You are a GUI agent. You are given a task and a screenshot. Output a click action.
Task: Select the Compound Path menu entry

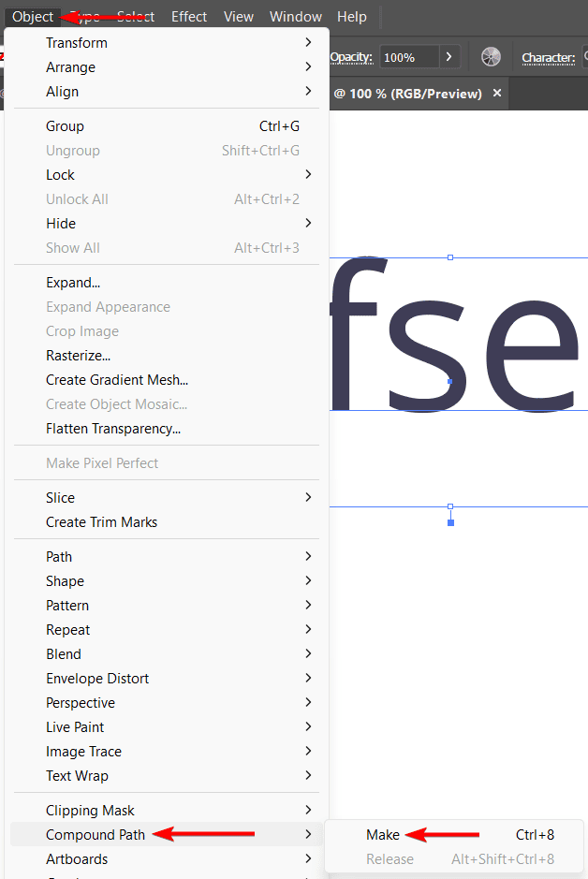coord(96,835)
